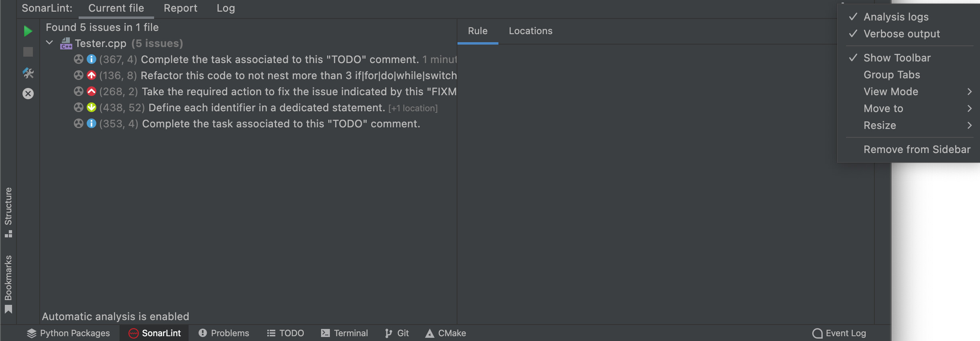This screenshot has height=341, width=980.
Task: Choose Remove from Sidebar
Action: (908, 149)
